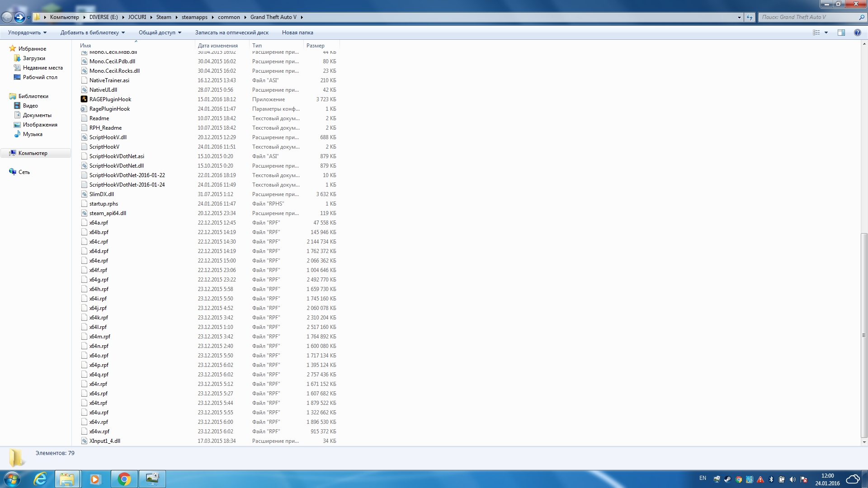Launch Internet Explorer from taskbar
This screenshot has width=868, height=488.
click(x=41, y=479)
